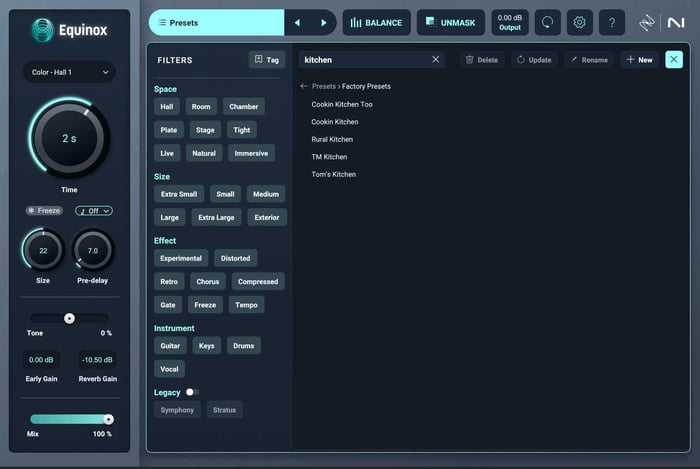Viewport: 700px width, 469px height.
Task: Toggle the Distorted effect filter
Action: pyautogui.click(x=236, y=258)
